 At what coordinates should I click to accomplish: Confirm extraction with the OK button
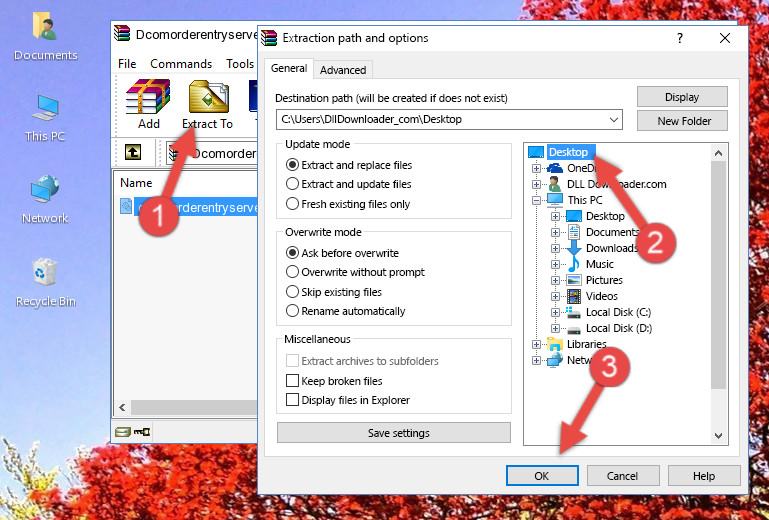[542, 476]
